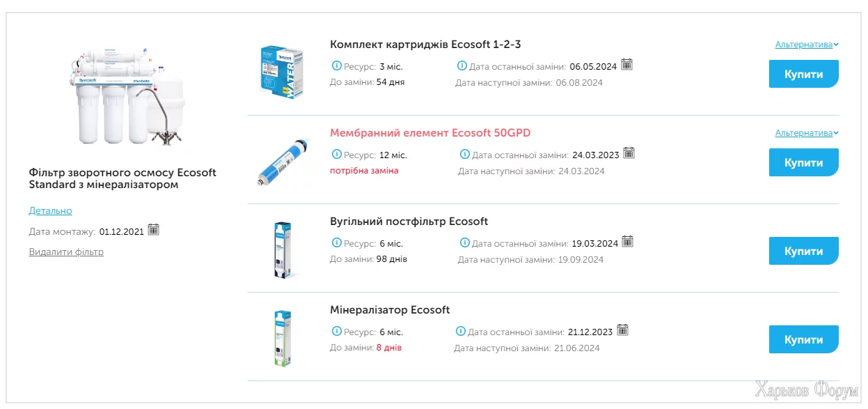Screen dimensions: 868x409
Task: Open calendar icon next to 19.03.2024
Action: tap(628, 242)
